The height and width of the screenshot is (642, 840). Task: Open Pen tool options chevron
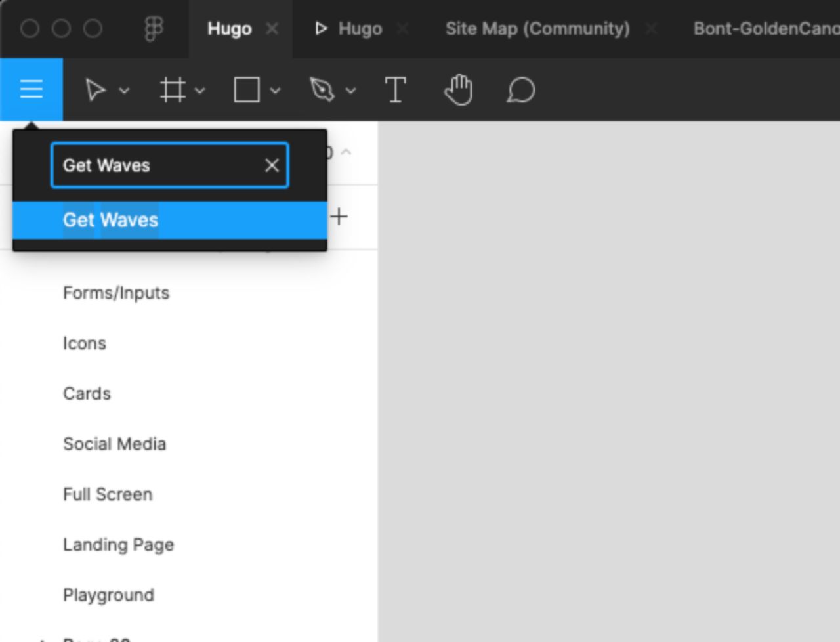pos(351,91)
